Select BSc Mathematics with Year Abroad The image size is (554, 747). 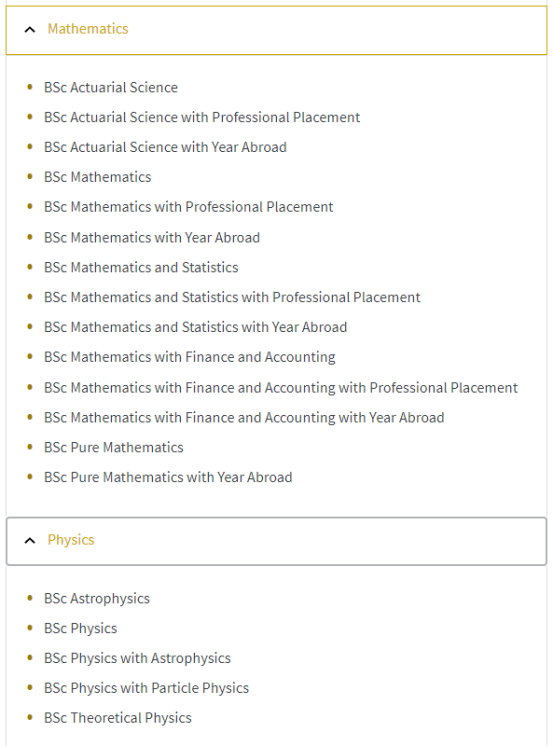point(152,237)
